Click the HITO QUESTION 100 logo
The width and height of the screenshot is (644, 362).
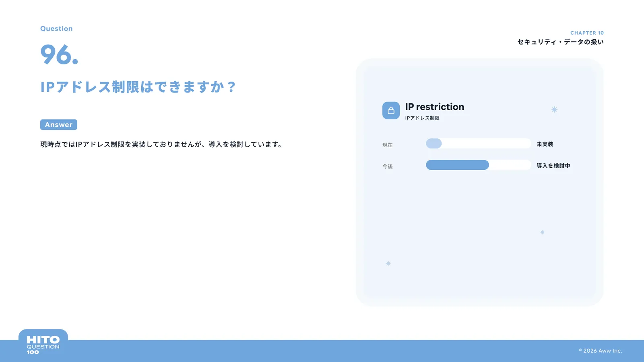43,345
